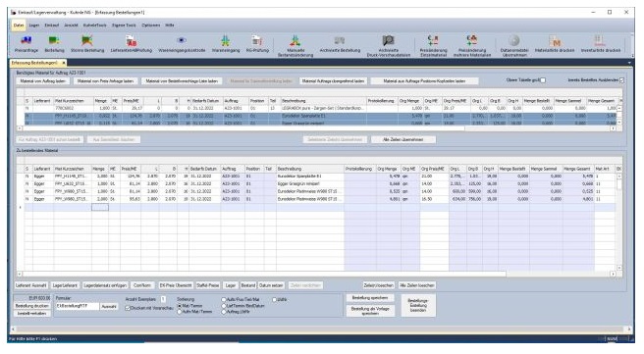The width and height of the screenshot is (644, 354).
Task: Click the Bestellung speichern button
Action: coord(370,298)
